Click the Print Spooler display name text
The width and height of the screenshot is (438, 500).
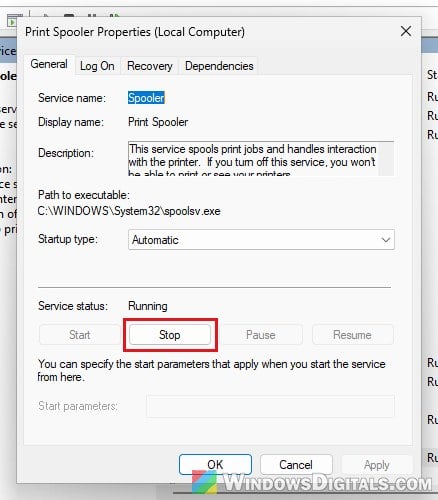point(158,122)
